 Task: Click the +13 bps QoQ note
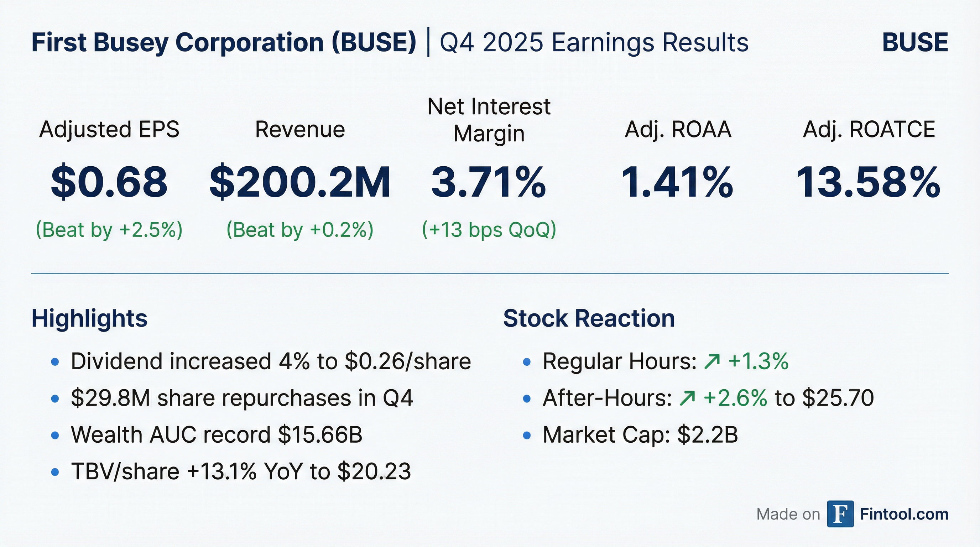(489, 230)
